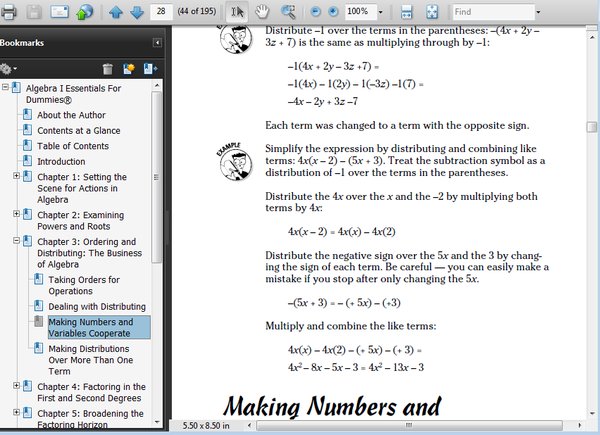Open the bookmarks options gear menu
This screenshot has width=600, height=435.
8,69
